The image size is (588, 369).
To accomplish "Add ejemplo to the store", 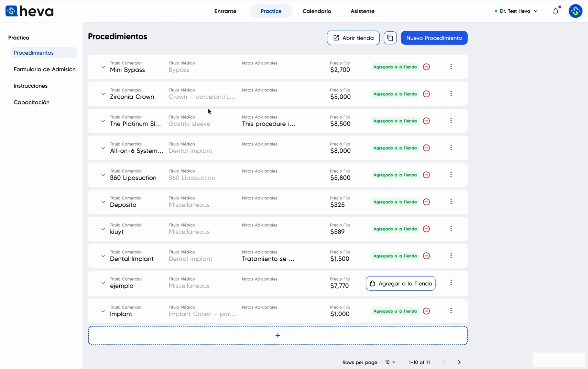I will pyautogui.click(x=401, y=283).
